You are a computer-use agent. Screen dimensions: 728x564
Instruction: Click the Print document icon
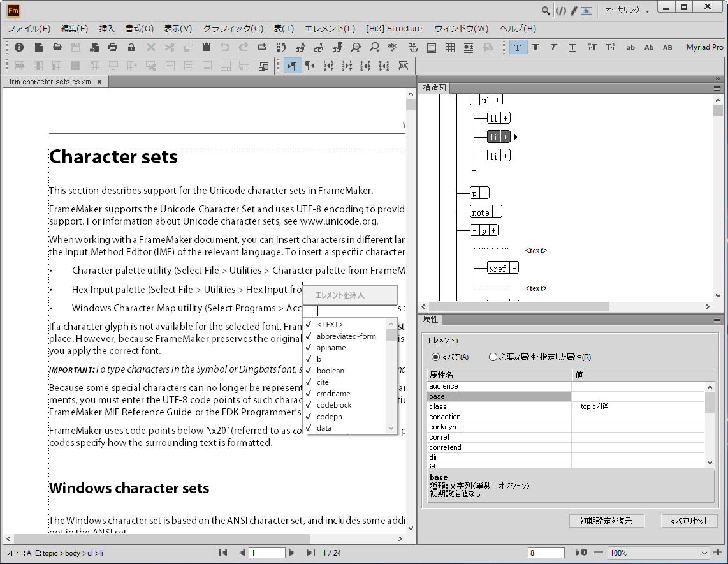tap(113, 47)
